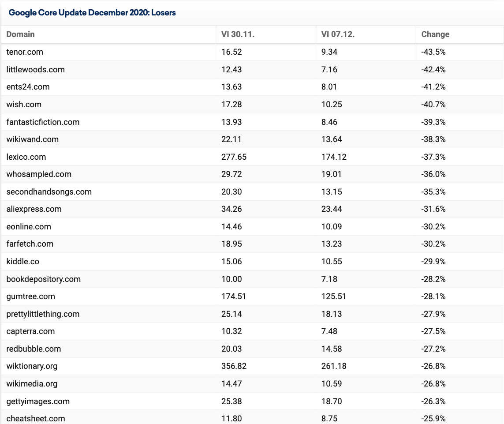Open the littlewoods.com row
The width and height of the screenshot is (504, 424).
tap(252, 69)
